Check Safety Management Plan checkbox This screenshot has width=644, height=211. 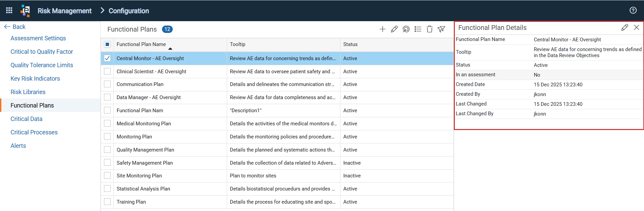pyautogui.click(x=107, y=163)
